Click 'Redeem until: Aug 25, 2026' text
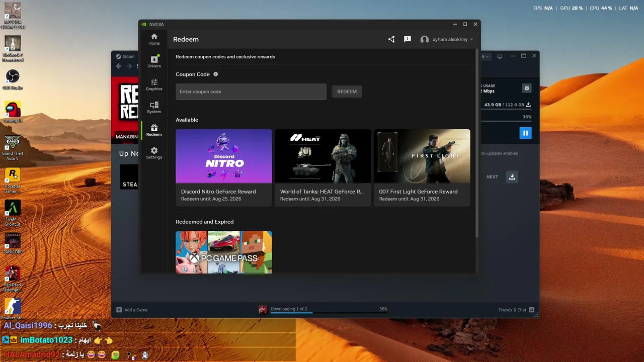644x362 pixels. (x=211, y=199)
